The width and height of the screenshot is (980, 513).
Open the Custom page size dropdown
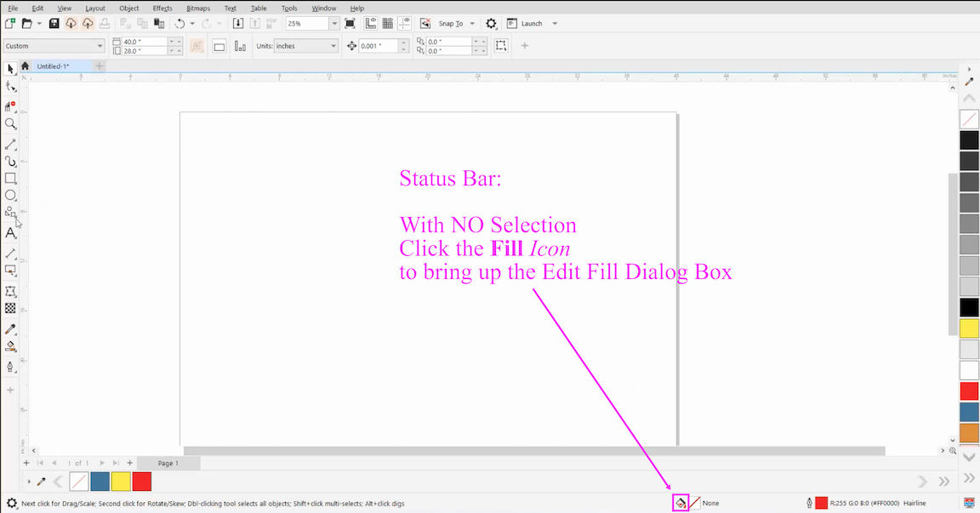pyautogui.click(x=100, y=46)
